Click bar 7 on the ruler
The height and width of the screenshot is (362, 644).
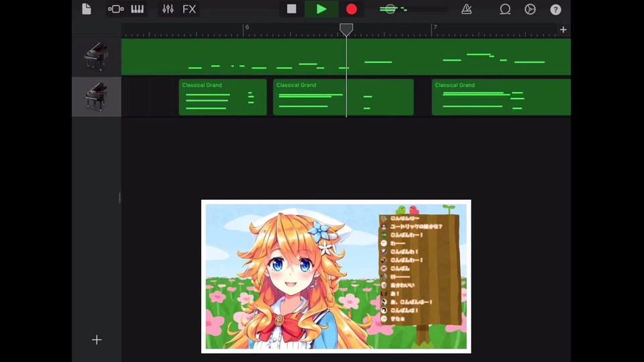435,27
